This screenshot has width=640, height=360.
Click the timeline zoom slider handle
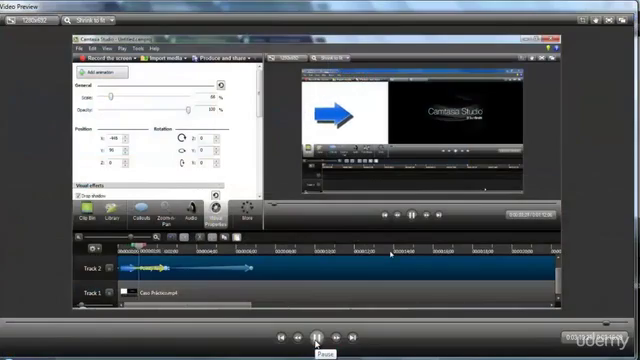130,237
